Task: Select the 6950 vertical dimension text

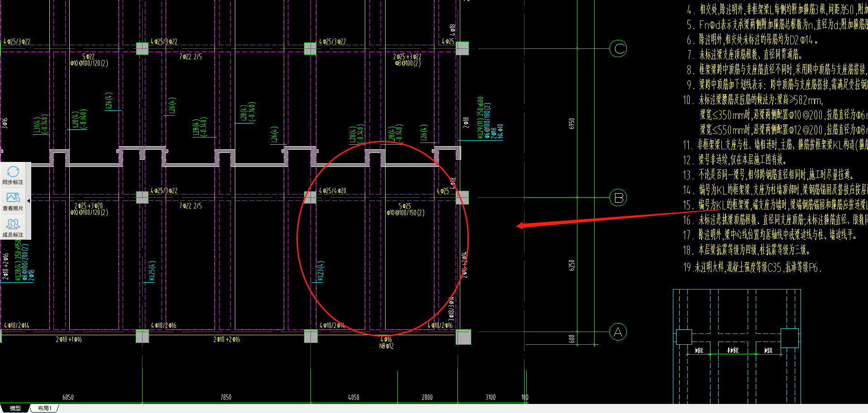Action: click(x=572, y=123)
